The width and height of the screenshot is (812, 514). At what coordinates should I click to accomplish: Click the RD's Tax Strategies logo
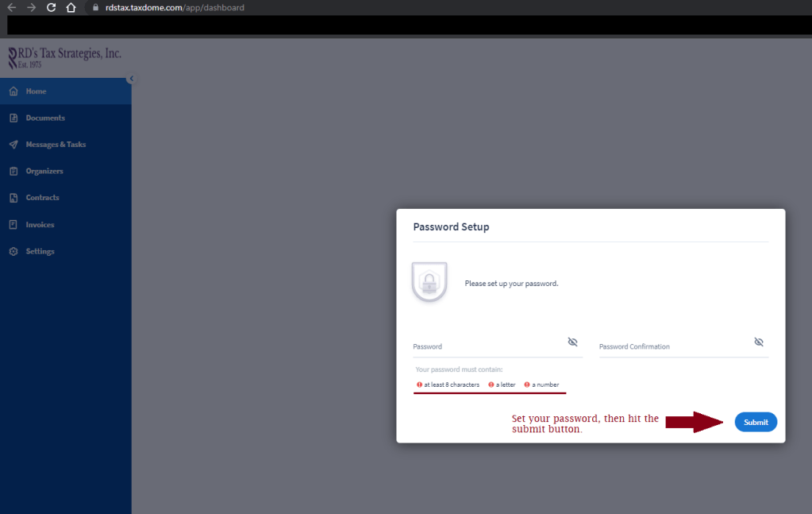click(63, 57)
